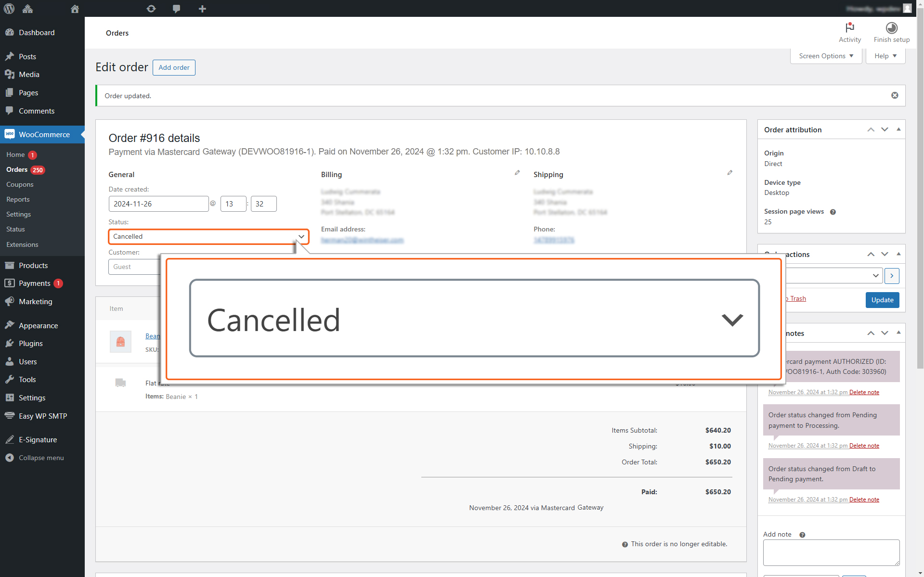
Task: Toggle Order attribution panel collapse
Action: 898,129
